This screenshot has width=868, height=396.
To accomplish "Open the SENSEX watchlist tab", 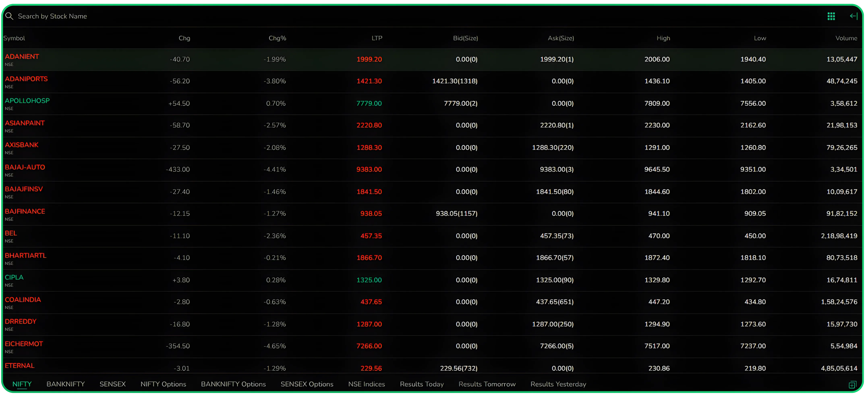I will 113,384.
